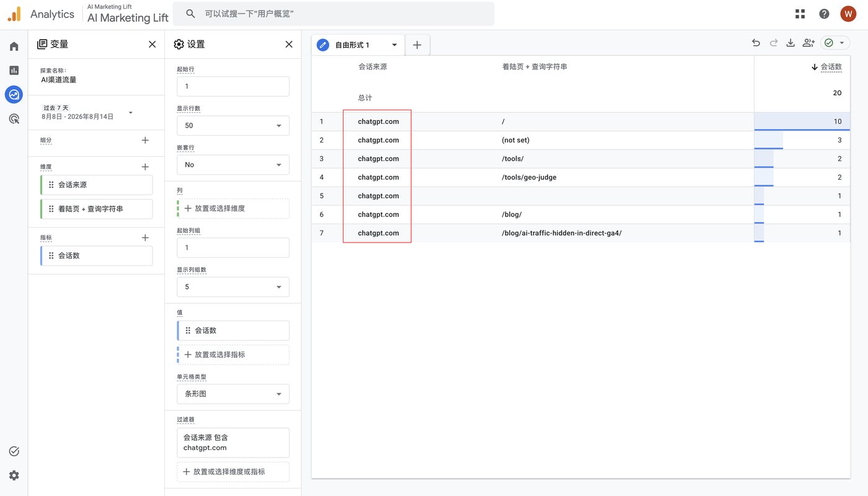Open the 显示列组数 dropdown showing 5
This screenshot has height=496, width=868.
click(233, 286)
